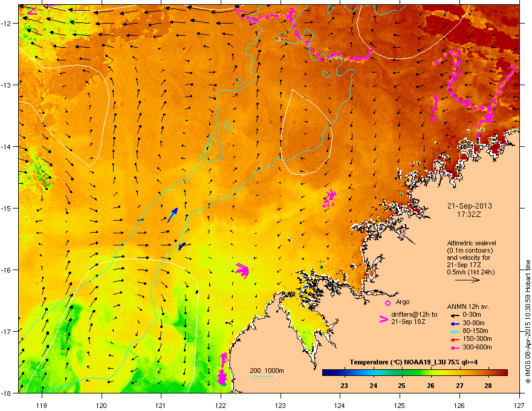Image resolution: width=532 pixels, height=411 pixels.
Task: Click longitude axis label 125
Action: (400, 405)
